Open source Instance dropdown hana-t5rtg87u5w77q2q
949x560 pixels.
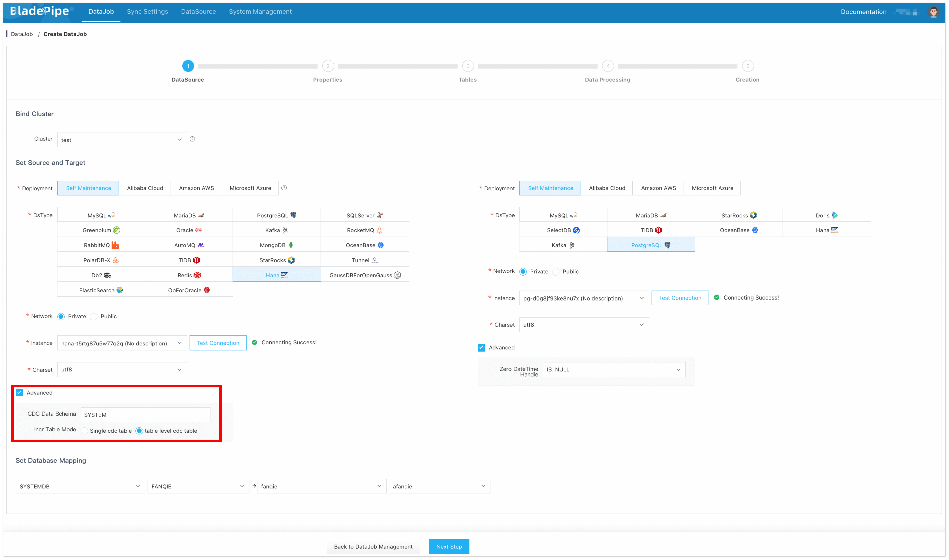click(122, 343)
